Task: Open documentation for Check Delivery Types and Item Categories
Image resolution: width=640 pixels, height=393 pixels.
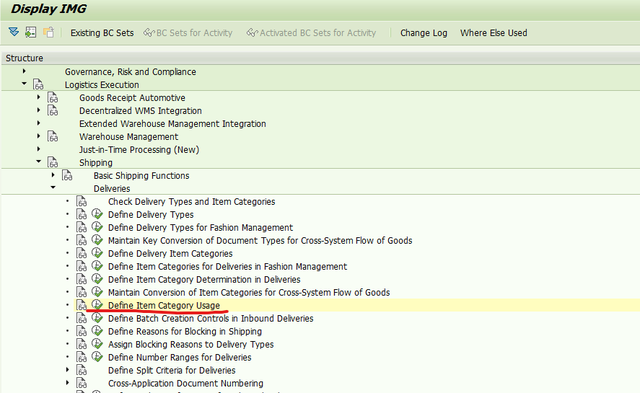Action: (x=81, y=201)
